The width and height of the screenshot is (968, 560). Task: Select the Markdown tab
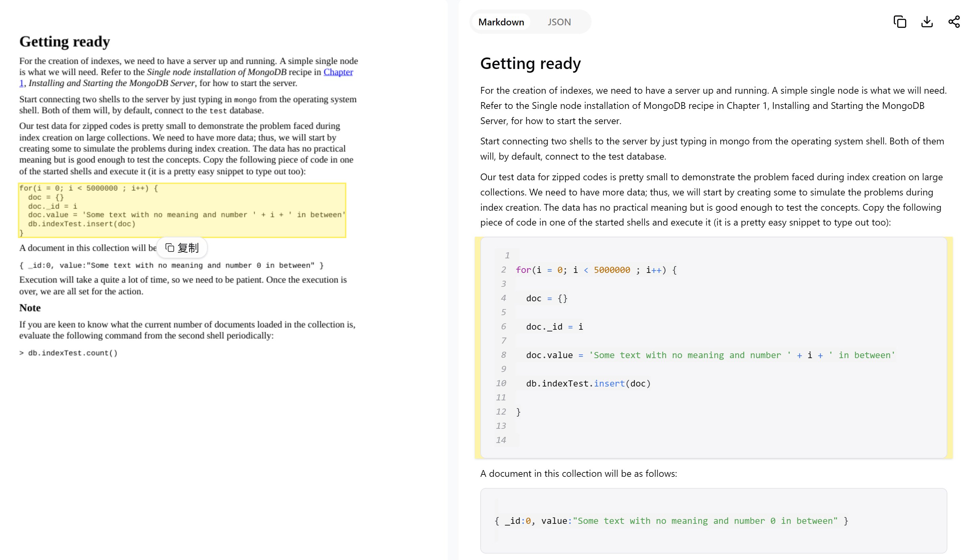click(x=501, y=22)
